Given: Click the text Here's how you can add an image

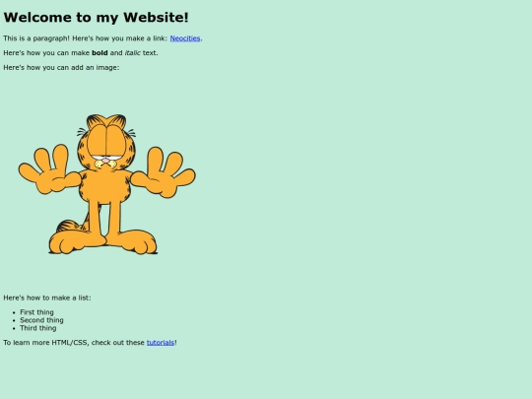Looking at the screenshot, I should point(61,68).
